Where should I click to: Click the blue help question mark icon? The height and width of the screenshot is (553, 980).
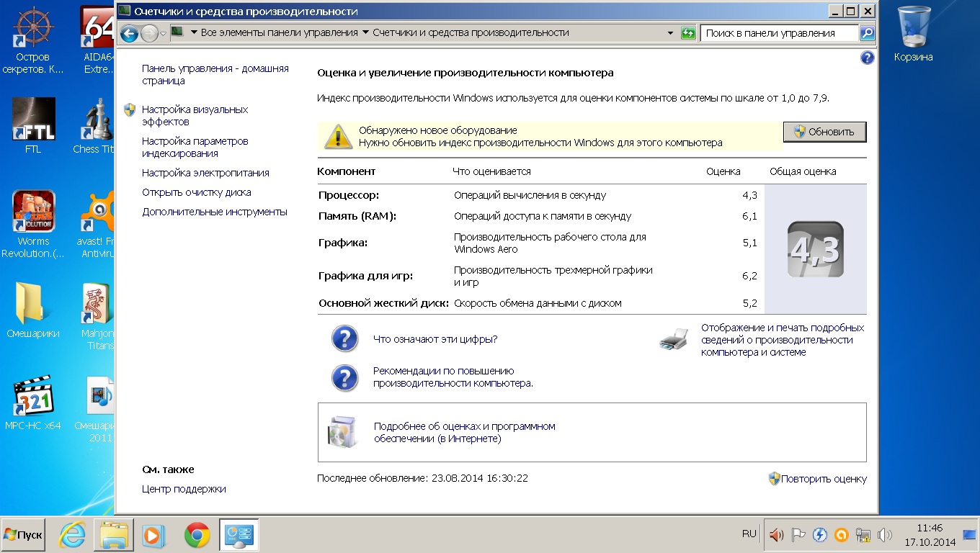tap(867, 58)
